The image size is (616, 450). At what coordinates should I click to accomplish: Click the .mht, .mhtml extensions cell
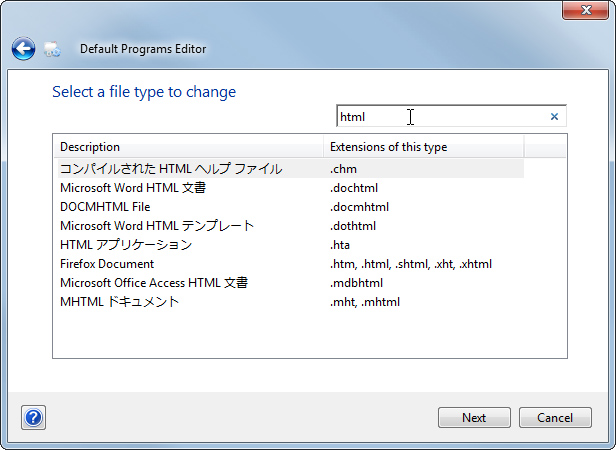[365, 302]
